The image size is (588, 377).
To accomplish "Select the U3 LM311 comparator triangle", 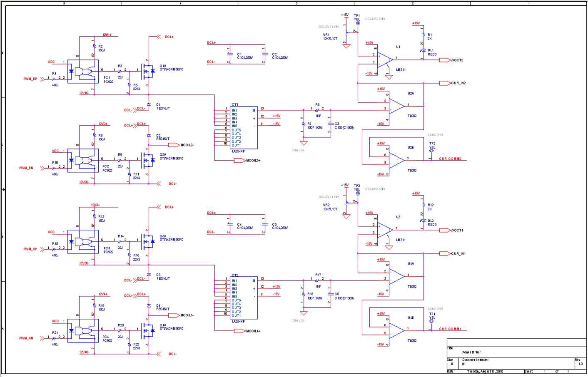I will (x=384, y=230).
